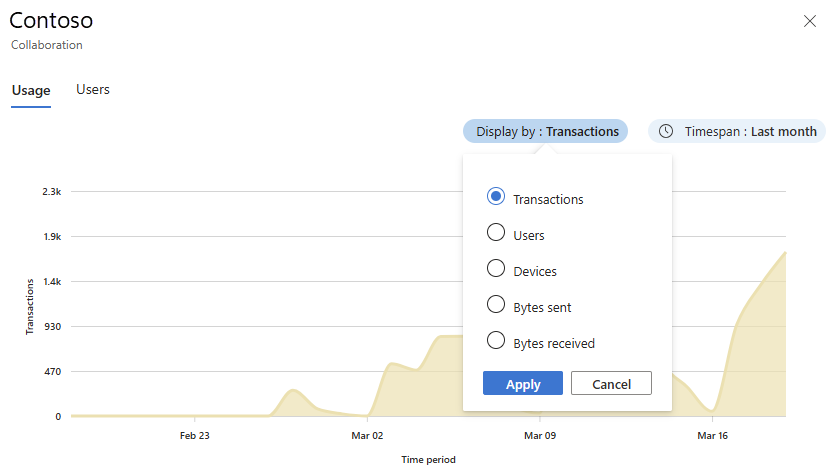
Task: Click the Feb 23 axis label
Action: [x=195, y=436]
